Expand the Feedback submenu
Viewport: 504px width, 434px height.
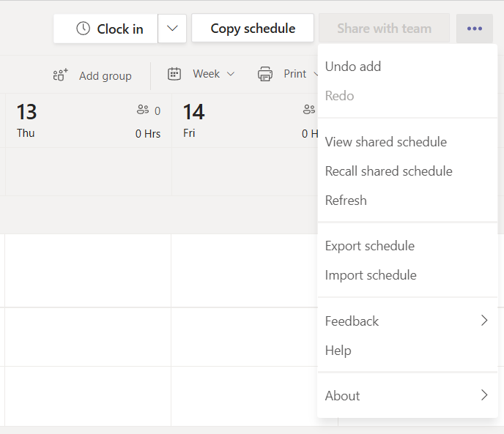(483, 321)
